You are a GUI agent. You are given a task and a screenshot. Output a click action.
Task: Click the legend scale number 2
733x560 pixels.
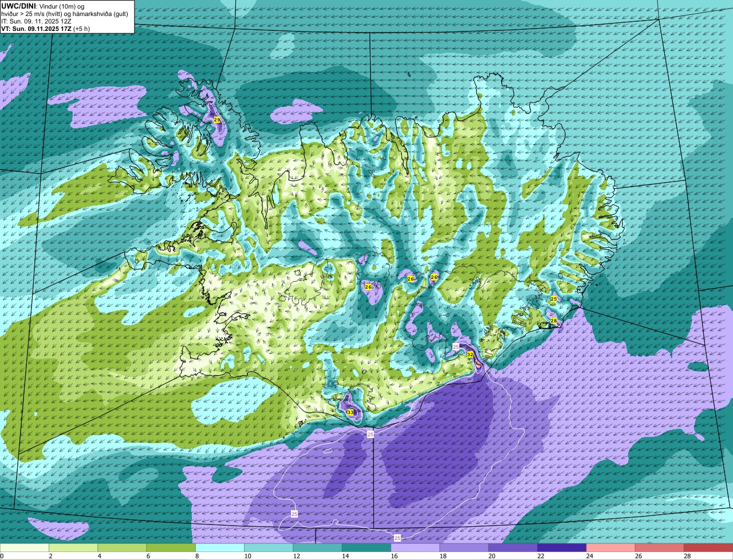pos(50,556)
